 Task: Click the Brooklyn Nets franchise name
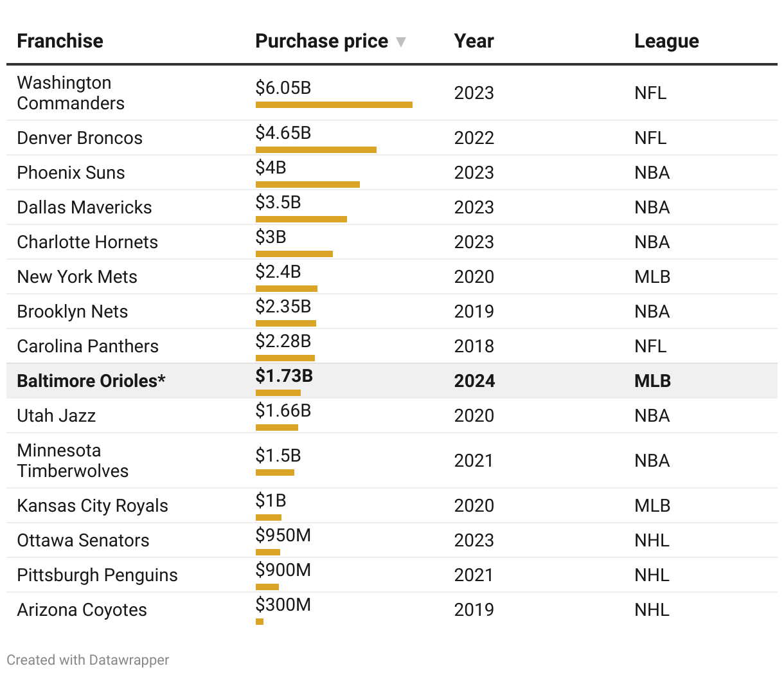pyautogui.click(x=72, y=311)
